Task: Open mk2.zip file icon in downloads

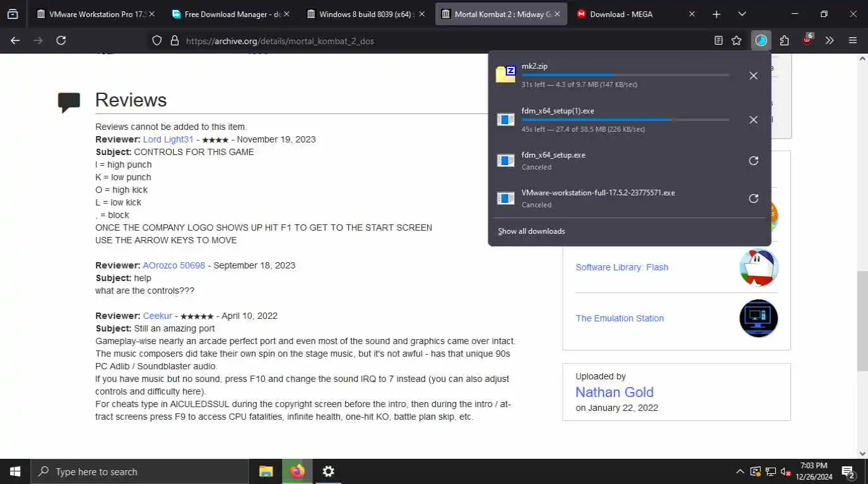Action: pyautogui.click(x=506, y=74)
